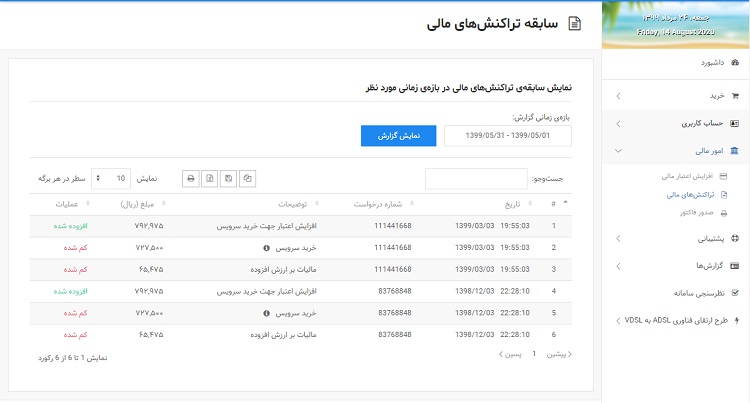Click مالیات بر ارزش افزوده in row 3
This screenshot has height=403, width=750.
(x=283, y=270)
